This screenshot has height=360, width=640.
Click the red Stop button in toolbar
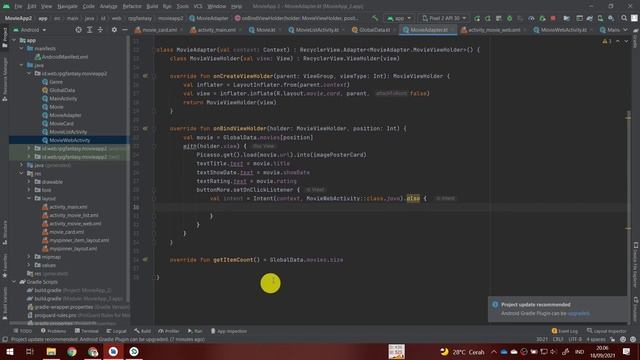tap(553, 18)
